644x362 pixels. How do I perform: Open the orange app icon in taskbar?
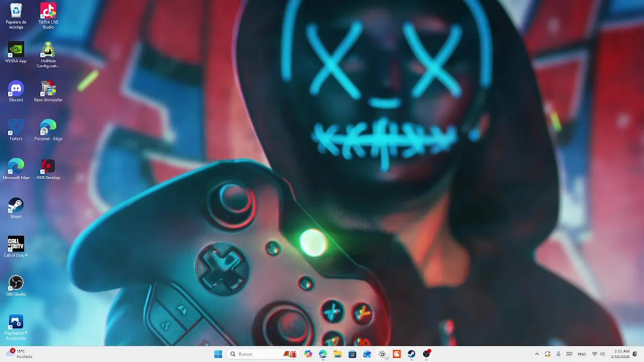pyautogui.click(x=396, y=354)
